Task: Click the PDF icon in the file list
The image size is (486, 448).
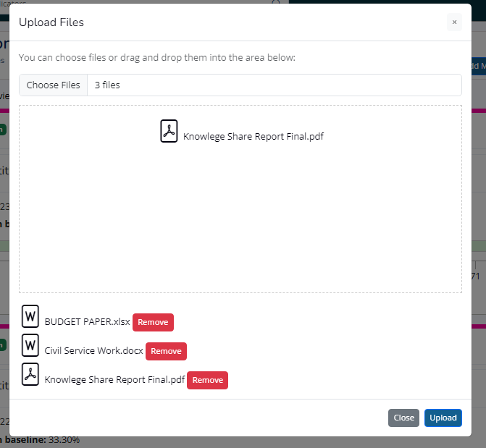Action: pos(30,374)
